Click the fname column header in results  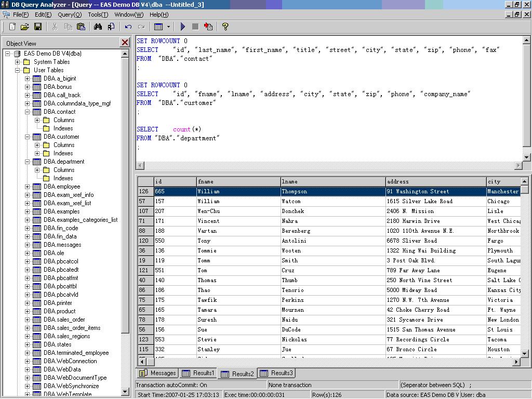[x=238, y=181]
